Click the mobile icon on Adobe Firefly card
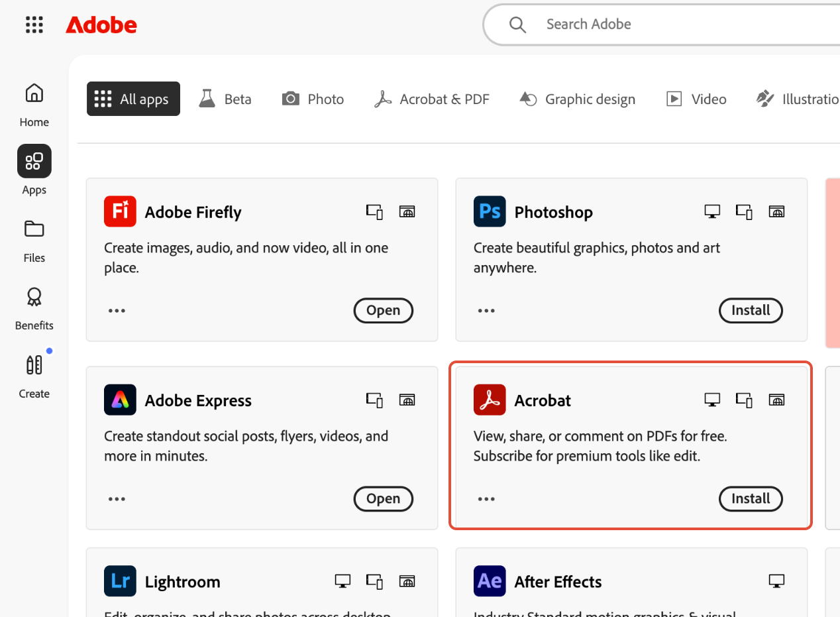The width and height of the screenshot is (840, 617). coord(375,212)
